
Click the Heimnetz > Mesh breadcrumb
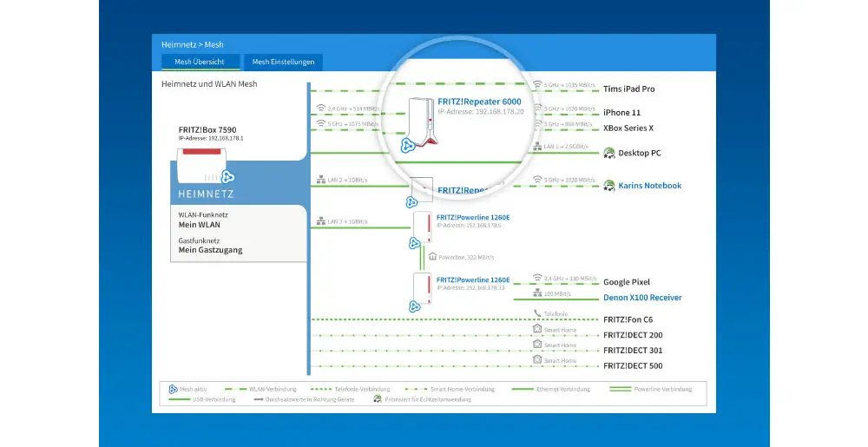click(193, 44)
